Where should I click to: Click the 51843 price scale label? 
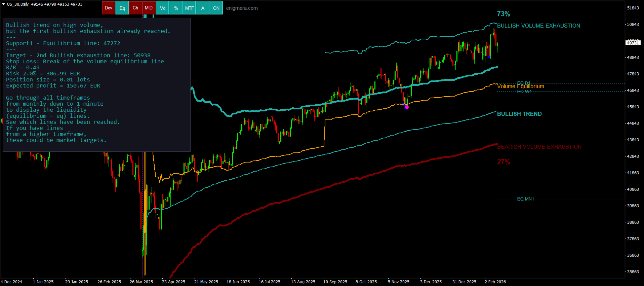tap(633, 8)
